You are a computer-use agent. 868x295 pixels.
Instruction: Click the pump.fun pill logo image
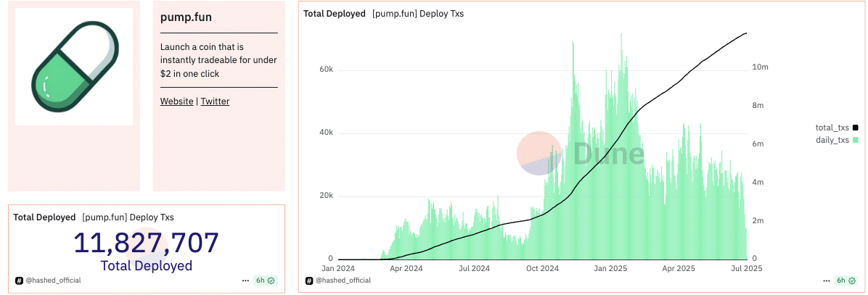pyautogui.click(x=74, y=66)
